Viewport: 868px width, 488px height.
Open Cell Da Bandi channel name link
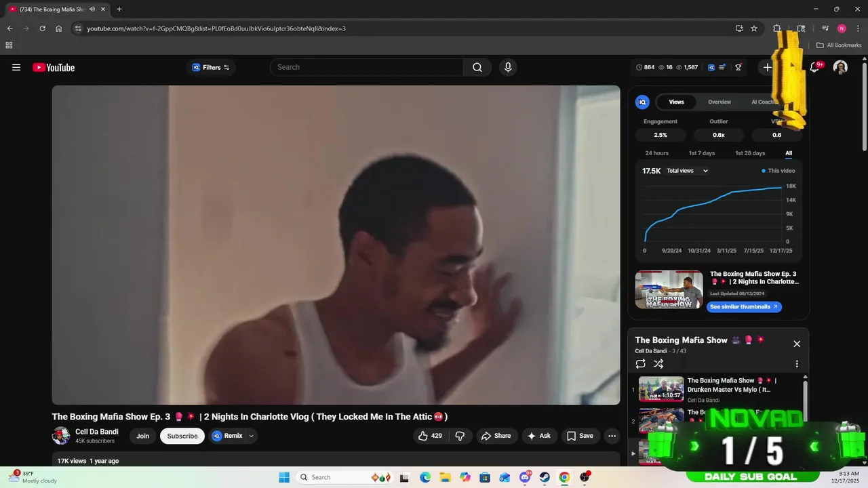97,432
